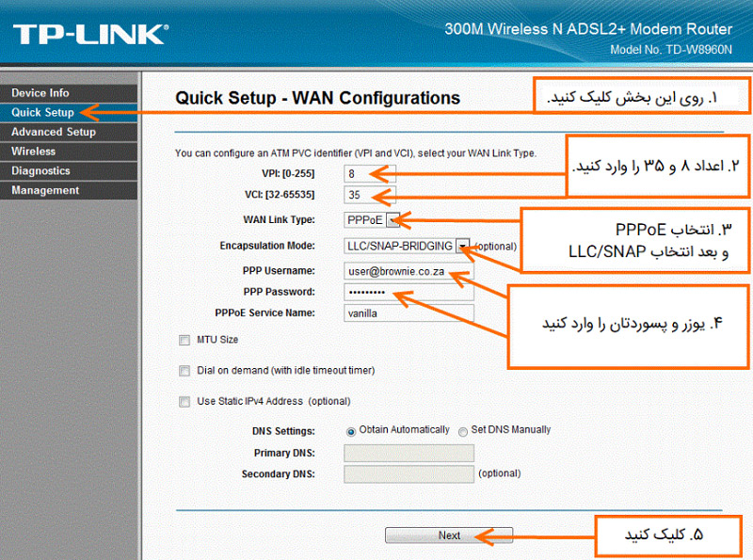Select Quick Setup in the sidebar

[42, 113]
